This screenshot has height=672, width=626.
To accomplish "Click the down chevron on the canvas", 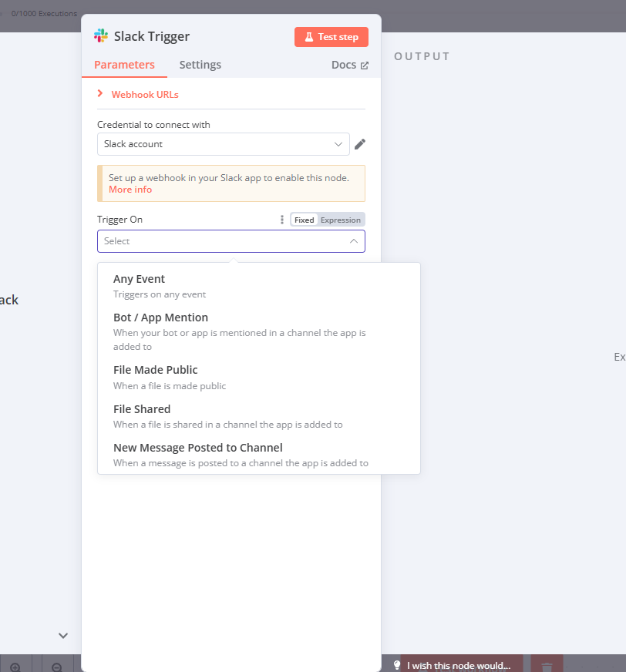I will pyautogui.click(x=63, y=636).
